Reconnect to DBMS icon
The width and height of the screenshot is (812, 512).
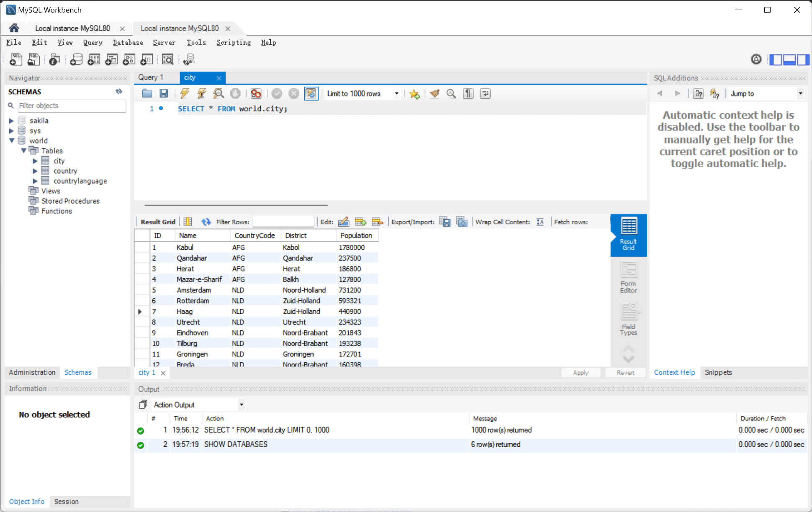[x=189, y=59]
